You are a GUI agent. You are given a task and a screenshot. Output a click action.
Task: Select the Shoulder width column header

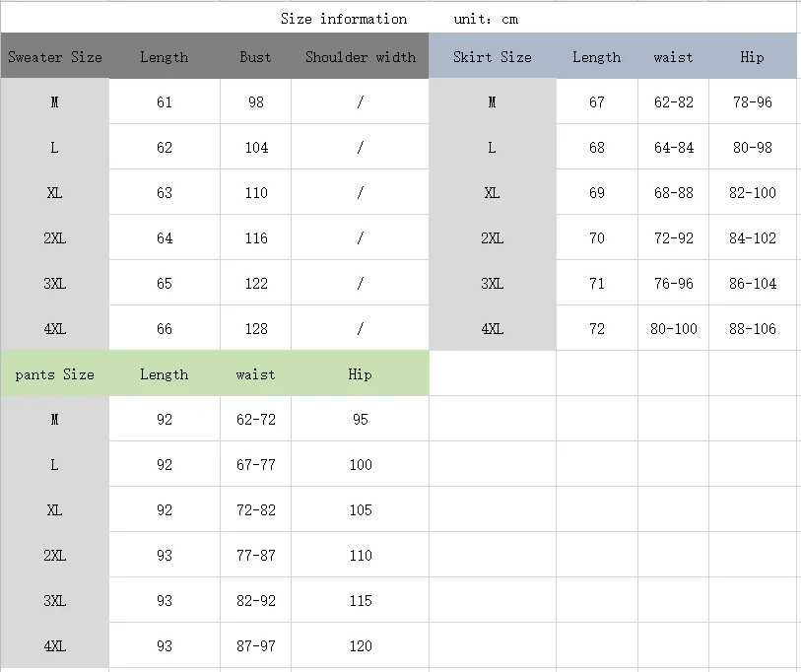[x=361, y=56]
